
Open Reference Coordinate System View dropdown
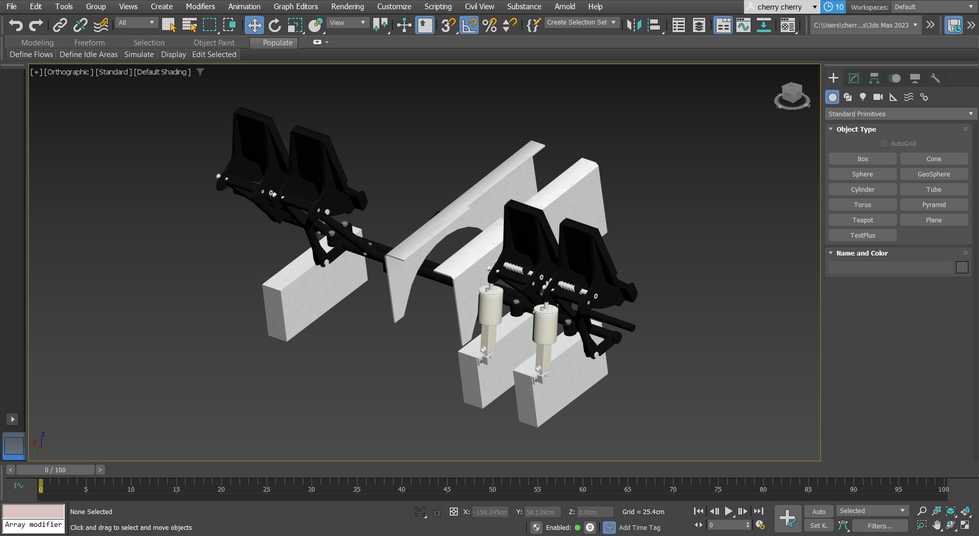click(347, 22)
